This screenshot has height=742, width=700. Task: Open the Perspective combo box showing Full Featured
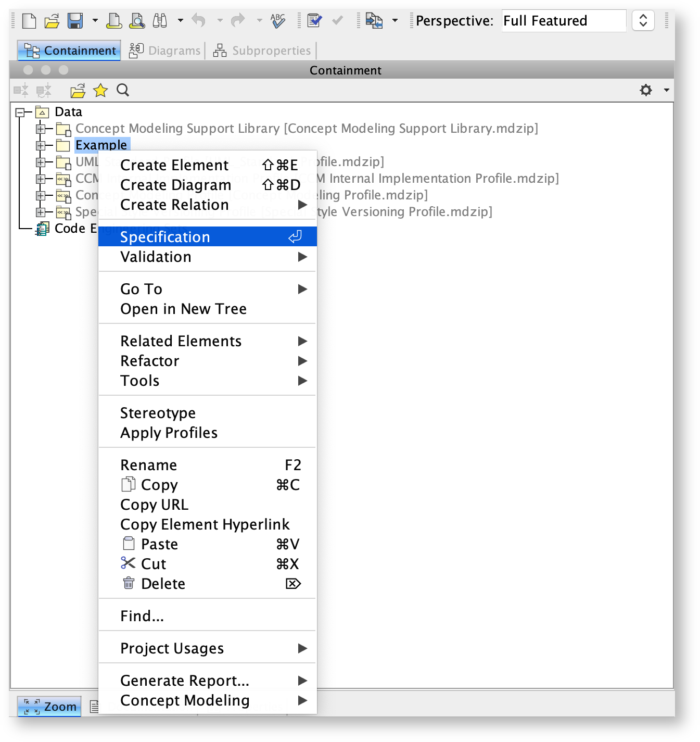pos(564,21)
